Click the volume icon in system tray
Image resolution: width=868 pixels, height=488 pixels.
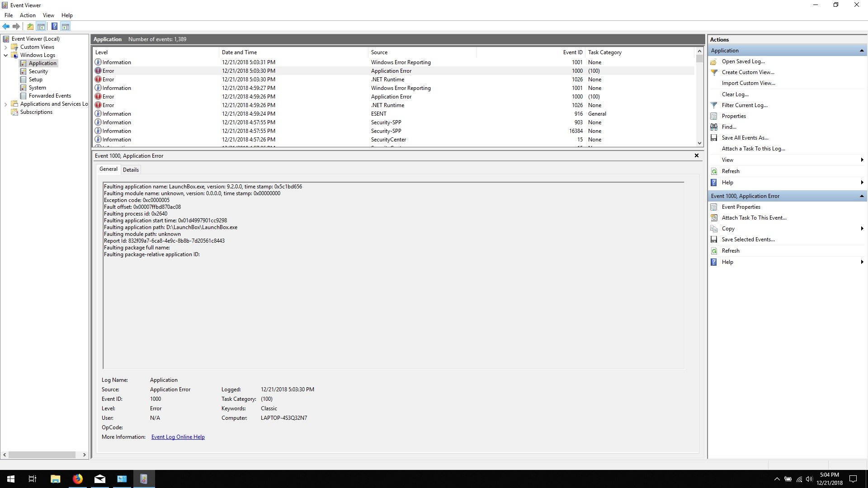coord(809,479)
